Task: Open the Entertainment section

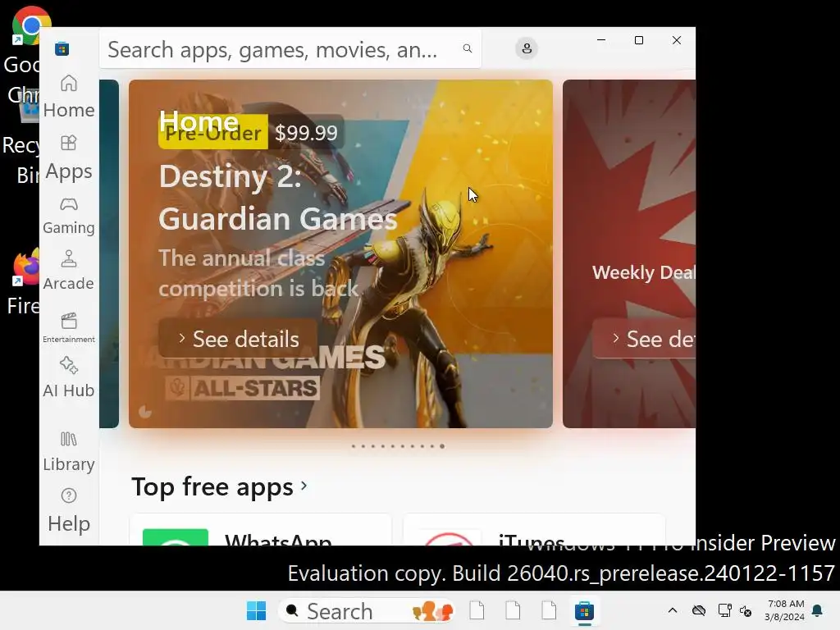Action: click(x=69, y=327)
